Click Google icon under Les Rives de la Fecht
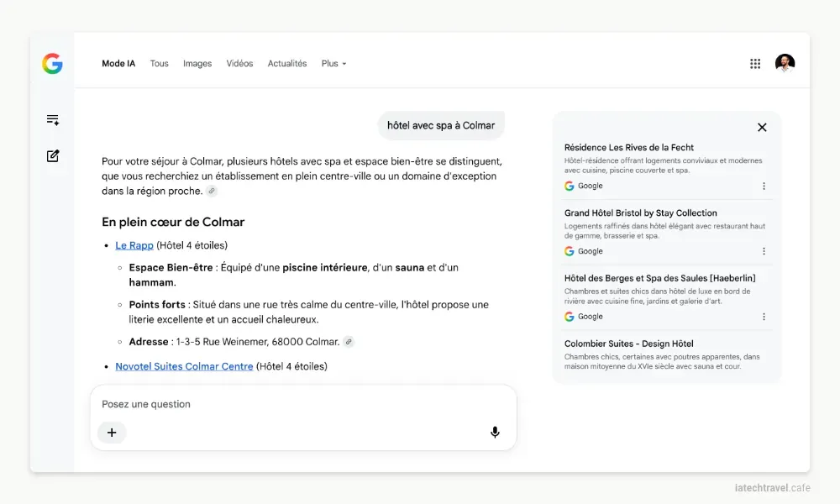Viewport: 840px width, 504px height. click(569, 186)
